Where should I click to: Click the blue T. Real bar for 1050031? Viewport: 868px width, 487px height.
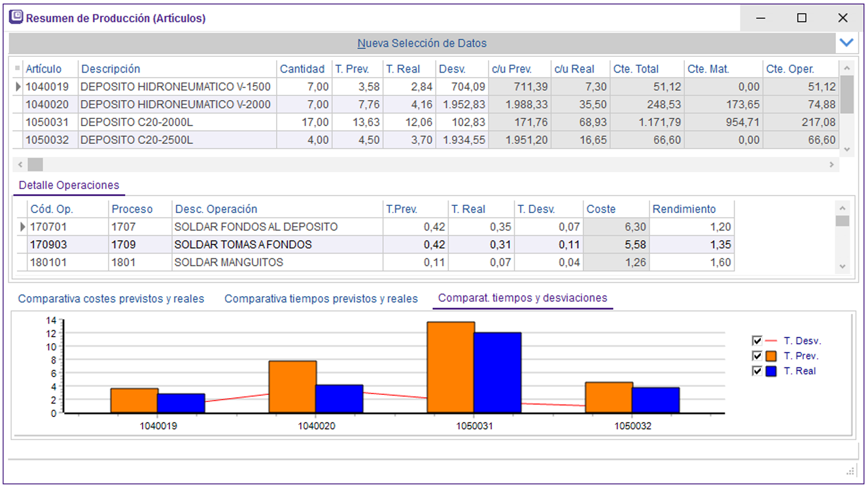tap(498, 373)
